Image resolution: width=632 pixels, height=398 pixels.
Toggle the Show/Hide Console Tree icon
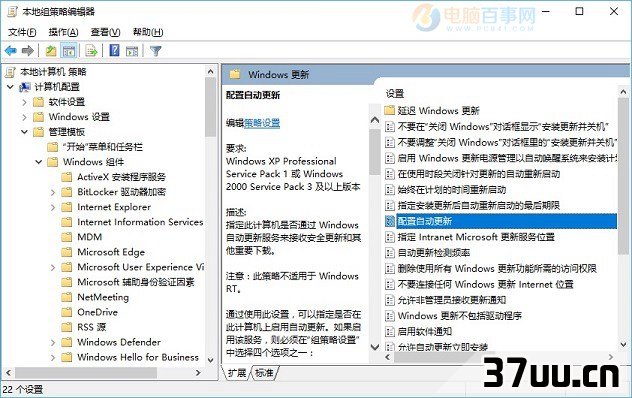69,51
